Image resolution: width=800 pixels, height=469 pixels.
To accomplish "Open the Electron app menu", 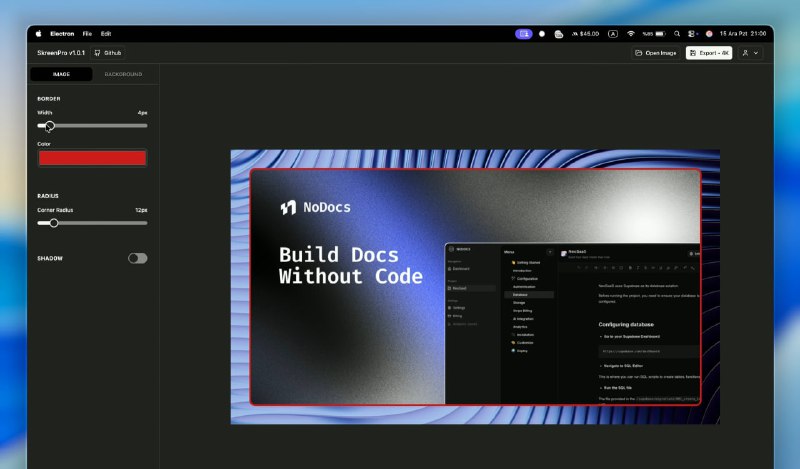I will click(62, 33).
